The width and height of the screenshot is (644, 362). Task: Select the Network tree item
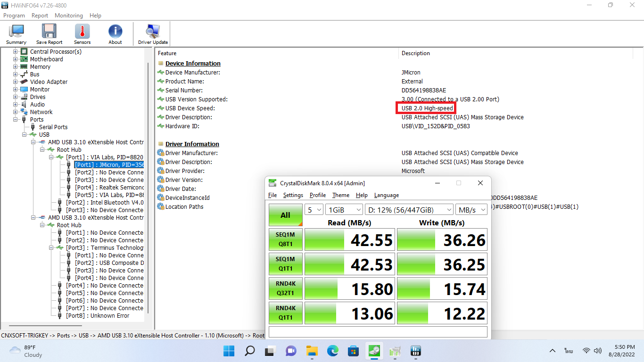41,112
